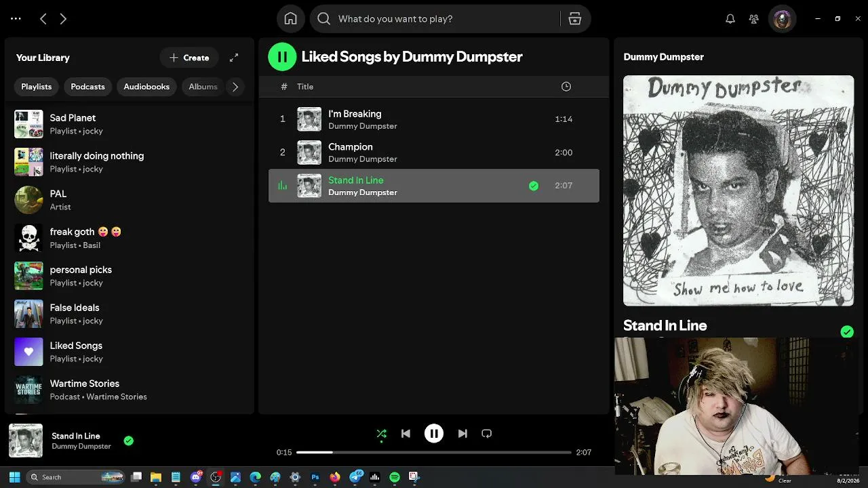Viewport: 868px width, 488px height.
Task: Open Spotify icon on taskbar
Action: click(x=395, y=477)
